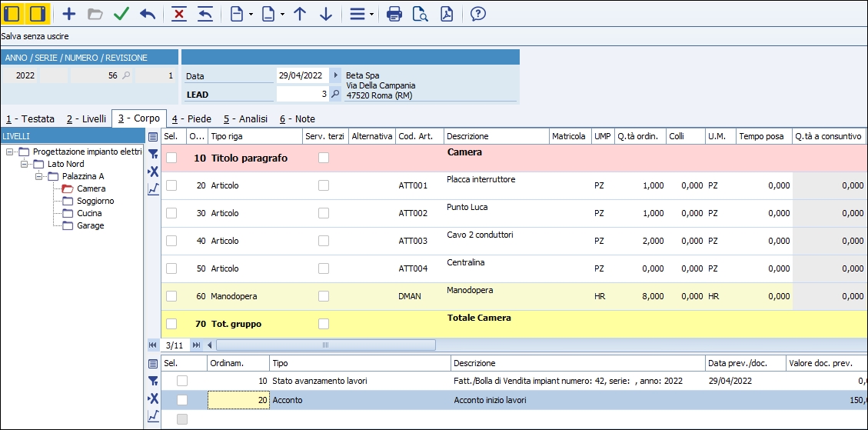Select checkbox of Stato avanzamento lavori row
Image resolution: width=868 pixels, height=430 pixels.
[x=182, y=381]
